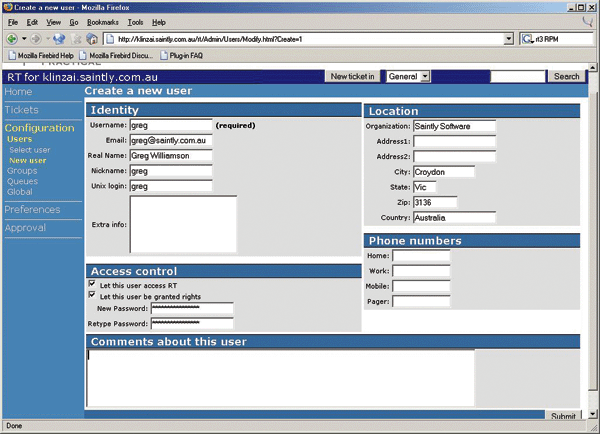
Task: Open the General queue dropdown
Action: click(407, 76)
